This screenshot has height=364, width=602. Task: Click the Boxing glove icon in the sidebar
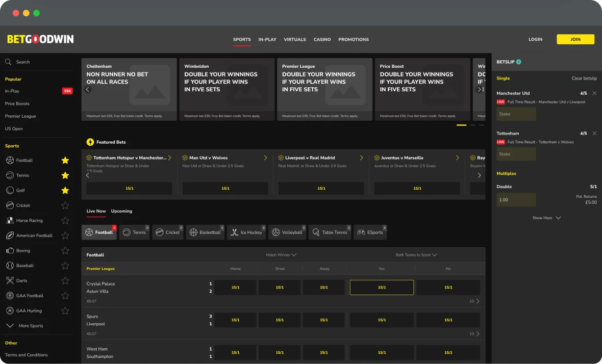(x=10, y=250)
